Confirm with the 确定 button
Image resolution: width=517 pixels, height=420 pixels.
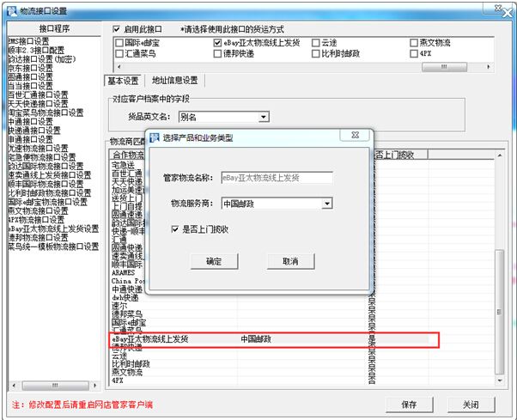coord(214,261)
